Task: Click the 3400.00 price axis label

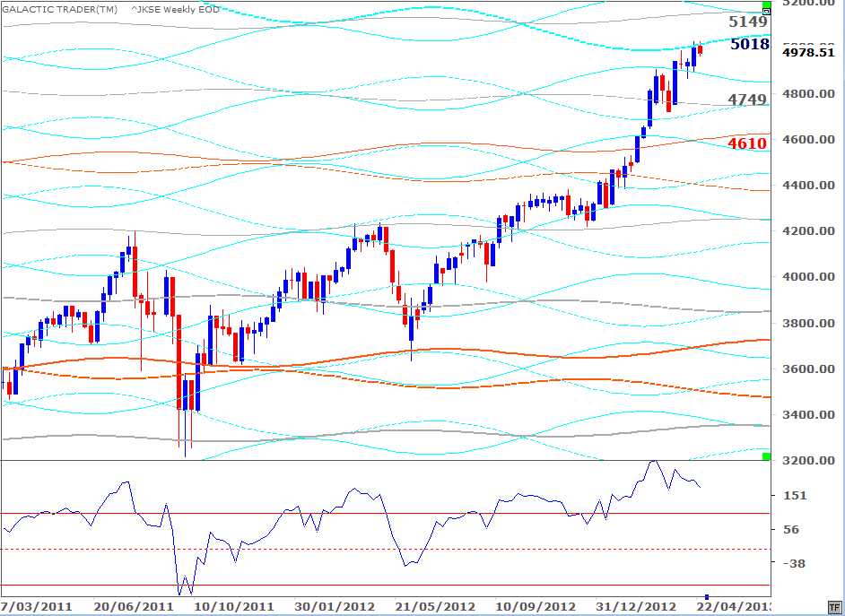Action: pos(809,414)
